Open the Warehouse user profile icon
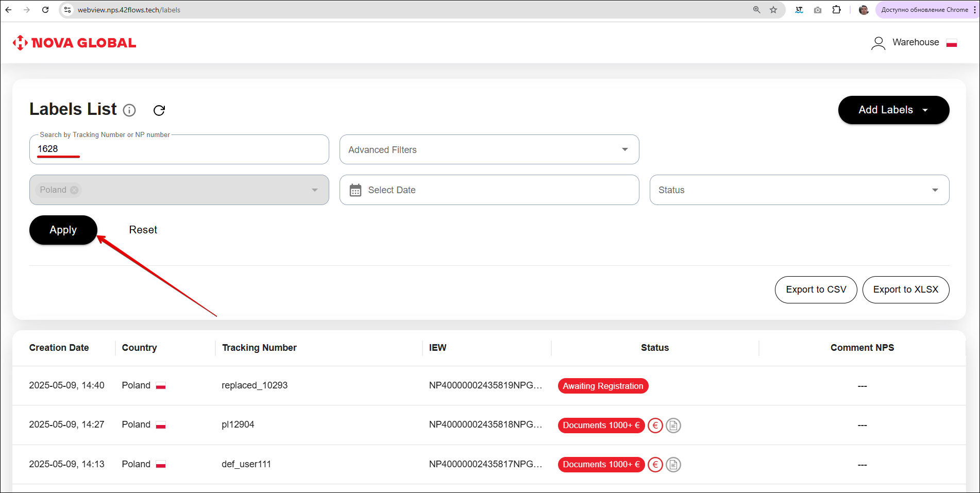980x493 pixels. pos(878,43)
